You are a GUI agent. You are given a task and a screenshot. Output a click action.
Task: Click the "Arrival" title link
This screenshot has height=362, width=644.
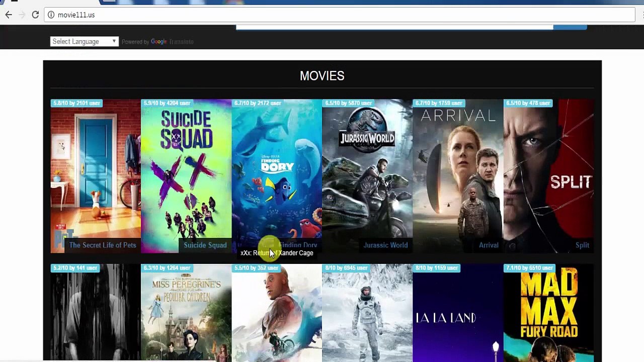pyautogui.click(x=489, y=245)
